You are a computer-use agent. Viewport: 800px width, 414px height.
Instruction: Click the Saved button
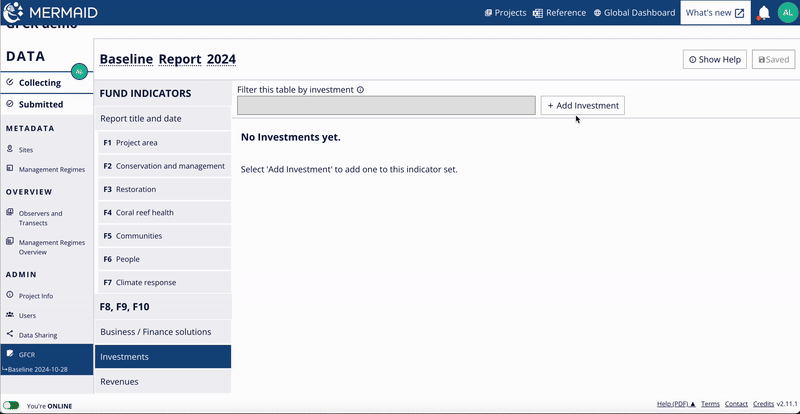pyautogui.click(x=773, y=59)
